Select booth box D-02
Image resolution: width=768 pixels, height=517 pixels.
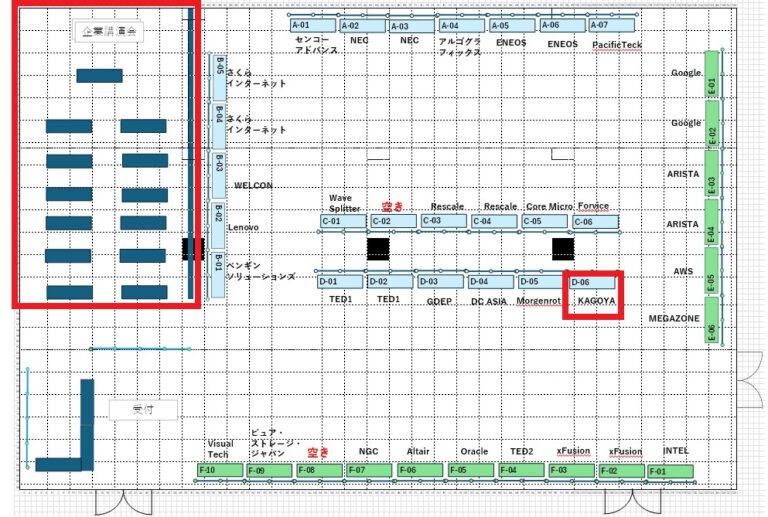(x=390, y=282)
